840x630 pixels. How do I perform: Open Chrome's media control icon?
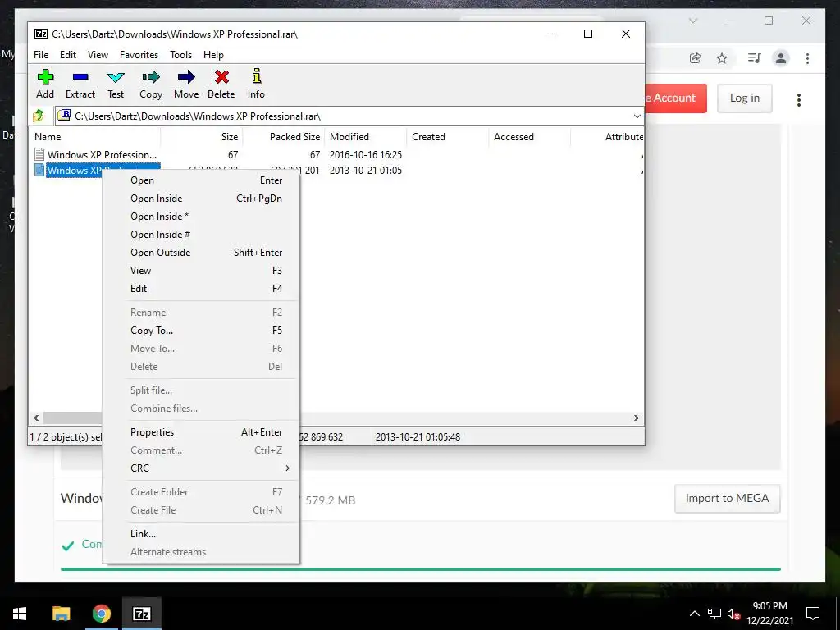755,58
